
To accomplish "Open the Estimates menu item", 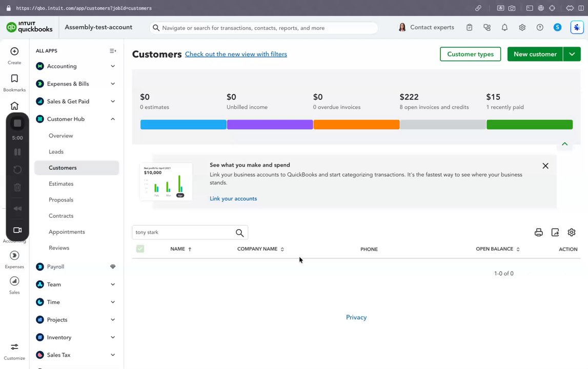I will 61,183.
